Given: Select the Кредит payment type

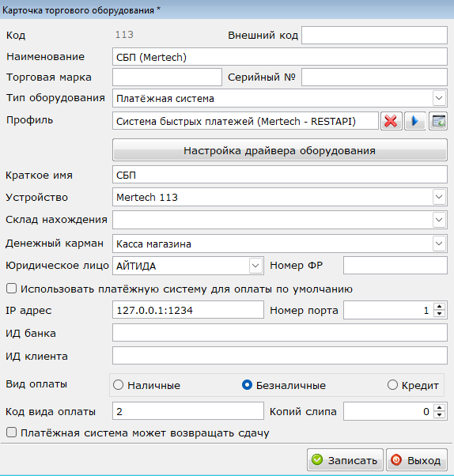Looking at the screenshot, I should [392, 385].
